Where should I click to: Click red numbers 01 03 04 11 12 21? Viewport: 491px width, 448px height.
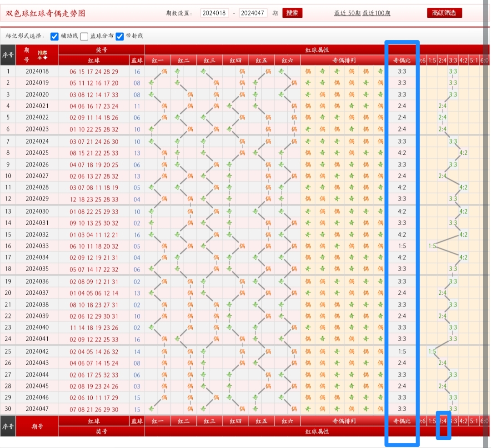[x=94, y=235]
